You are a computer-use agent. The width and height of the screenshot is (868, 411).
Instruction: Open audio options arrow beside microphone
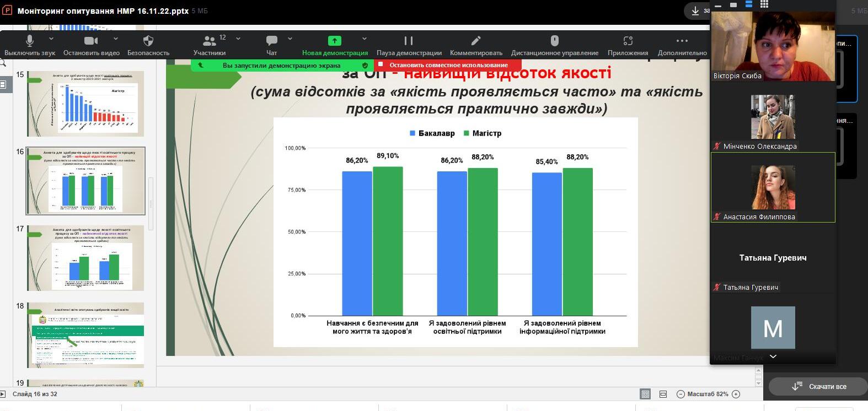point(51,39)
